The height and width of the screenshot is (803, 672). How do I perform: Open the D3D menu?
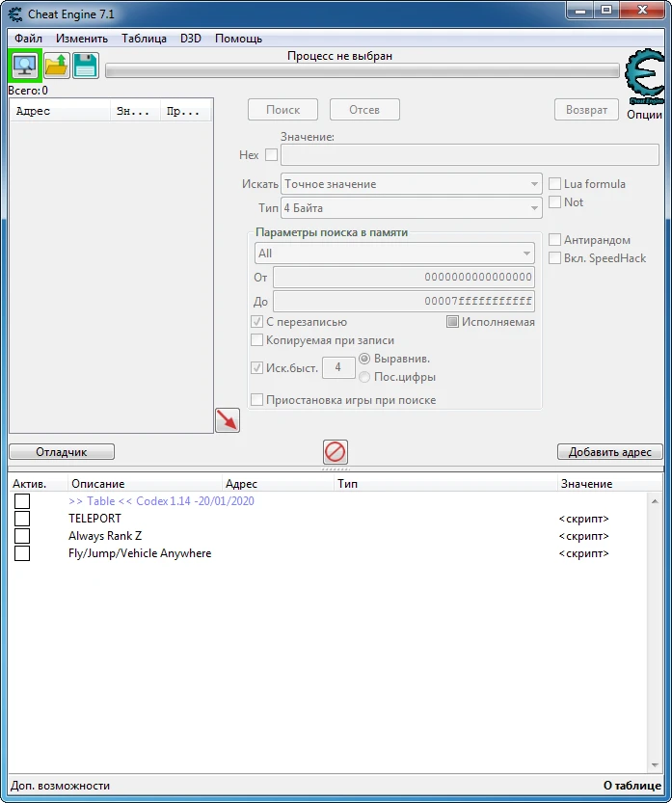point(191,39)
